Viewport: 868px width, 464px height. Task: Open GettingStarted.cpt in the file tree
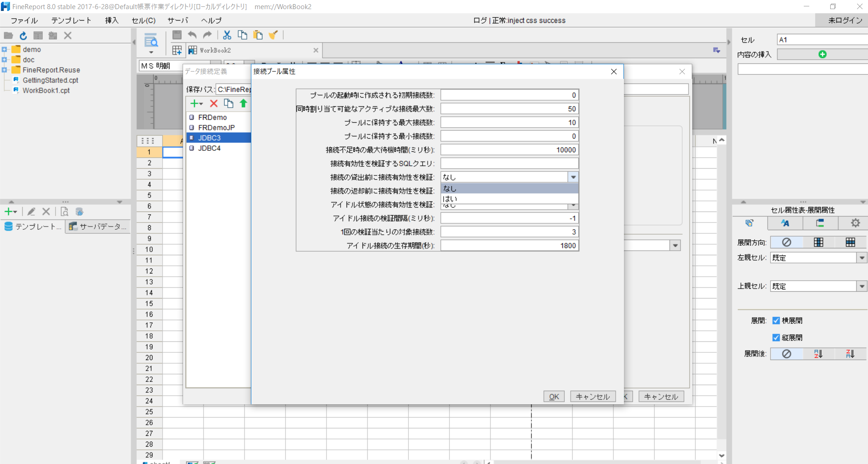pos(51,80)
